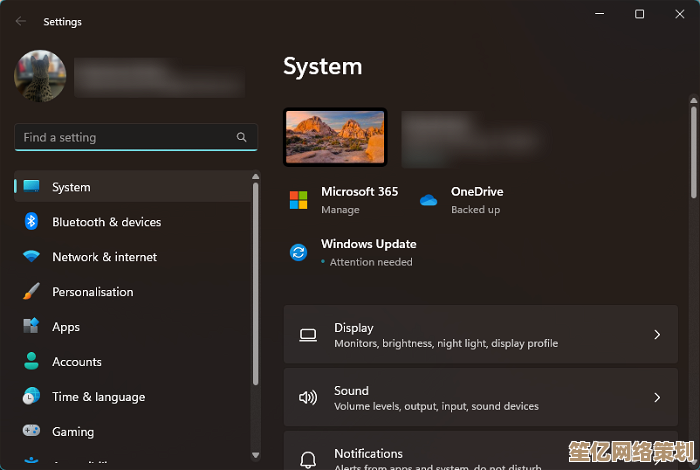This screenshot has height=470, width=700.
Task: Select System in the sidebar
Action: pos(71,187)
